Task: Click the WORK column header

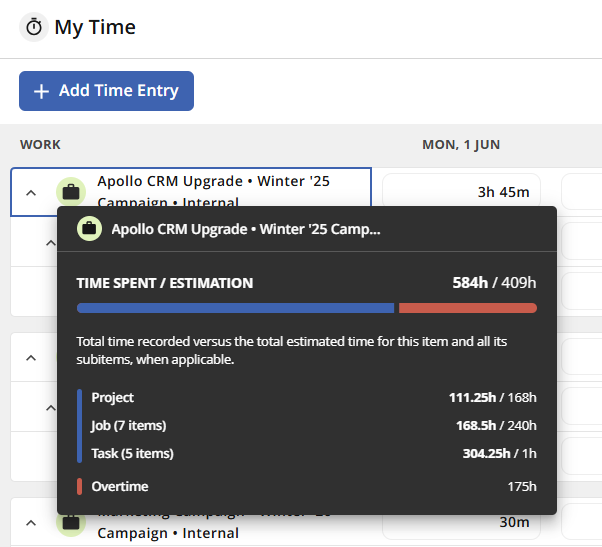Action: [x=40, y=145]
